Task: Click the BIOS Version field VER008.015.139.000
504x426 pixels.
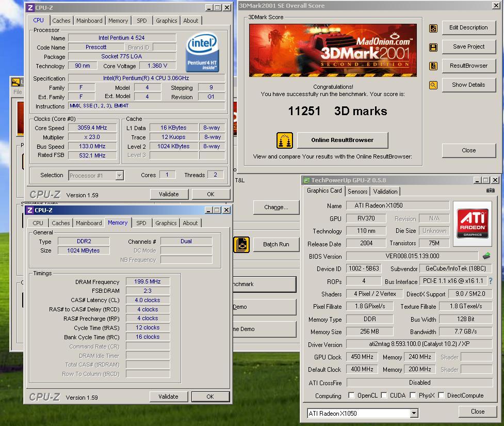Action: [x=412, y=256]
